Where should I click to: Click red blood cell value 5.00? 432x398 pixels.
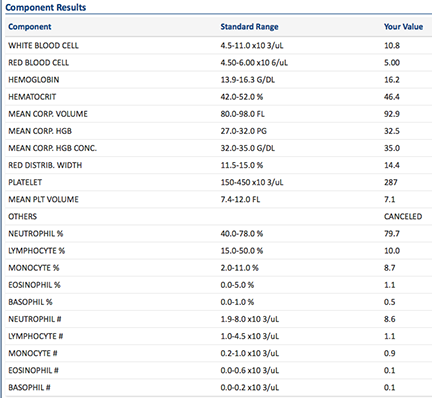click(x=392, y=63)
